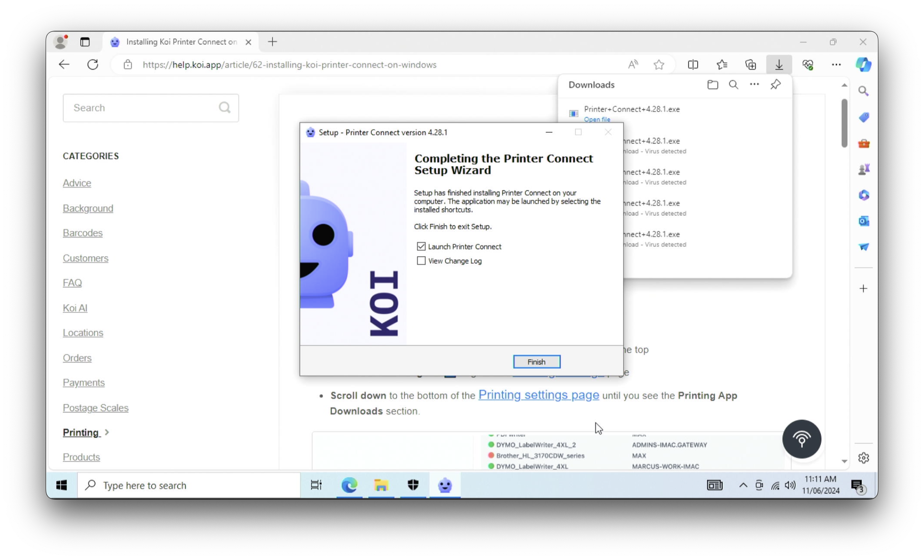Open Downloads folder icon in the Downloads panel
This screenshot has height=560, width=924.
tap(713, 85)
